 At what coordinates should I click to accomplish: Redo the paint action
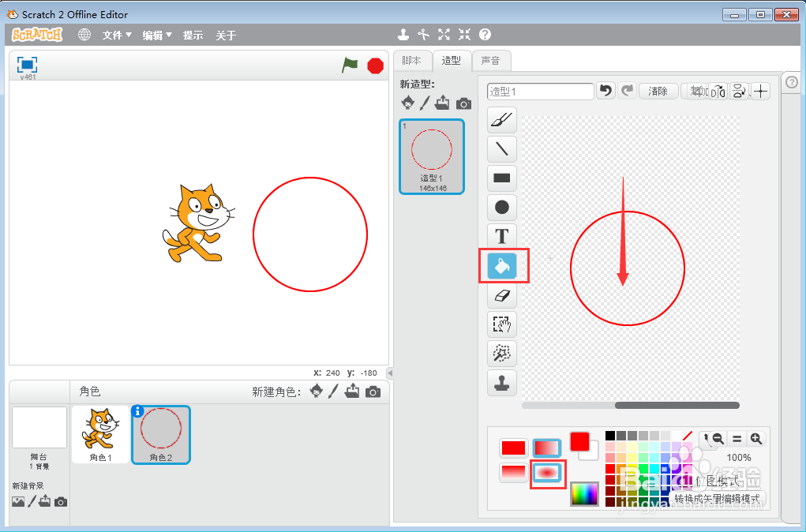pos(627,91)
